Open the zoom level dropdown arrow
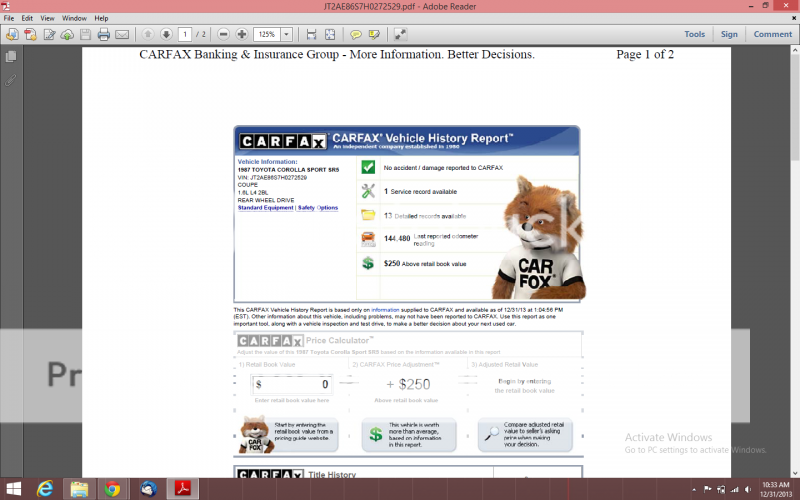This screenshot has width=800, height=500. coord(287,34)
